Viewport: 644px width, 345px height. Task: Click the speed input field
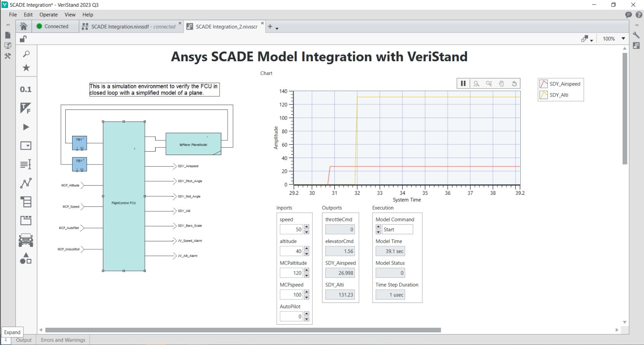292,229
